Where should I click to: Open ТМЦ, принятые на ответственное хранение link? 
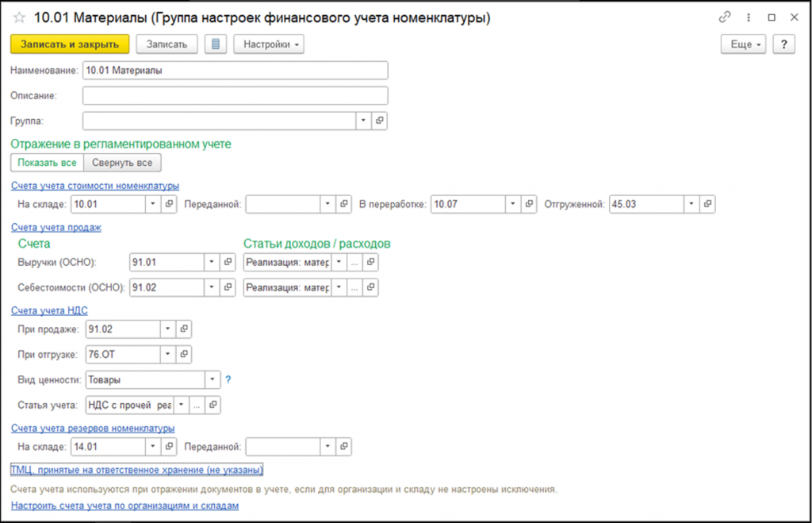(136, 469)
